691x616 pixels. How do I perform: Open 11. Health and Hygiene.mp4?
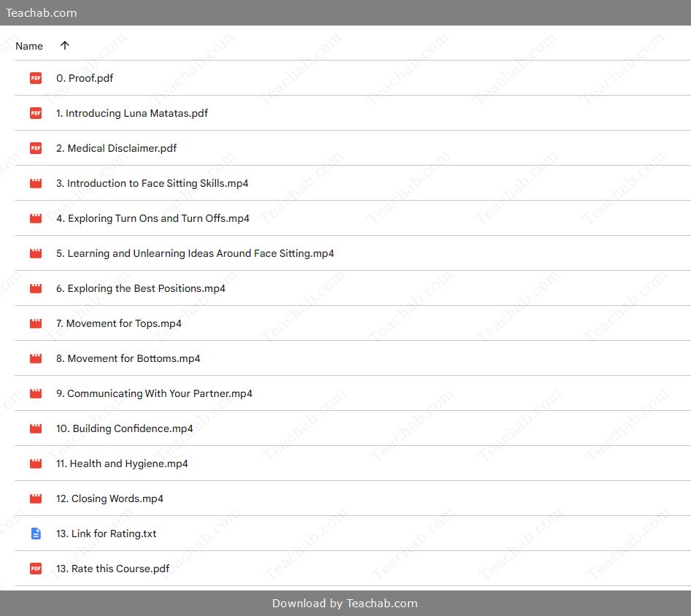pyautogui.click(x=122, y=463)
